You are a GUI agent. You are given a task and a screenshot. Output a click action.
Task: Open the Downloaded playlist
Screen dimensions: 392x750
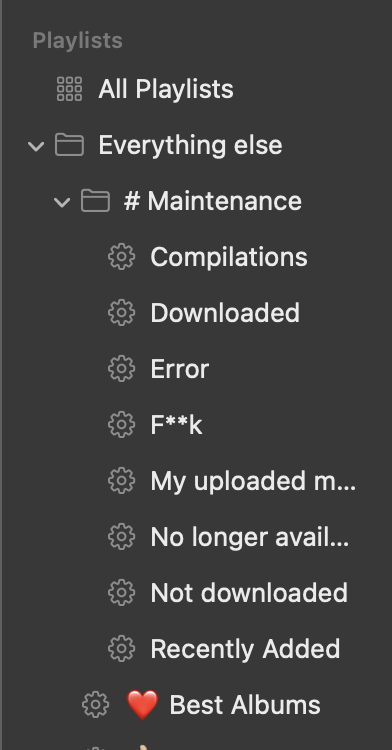225,312
